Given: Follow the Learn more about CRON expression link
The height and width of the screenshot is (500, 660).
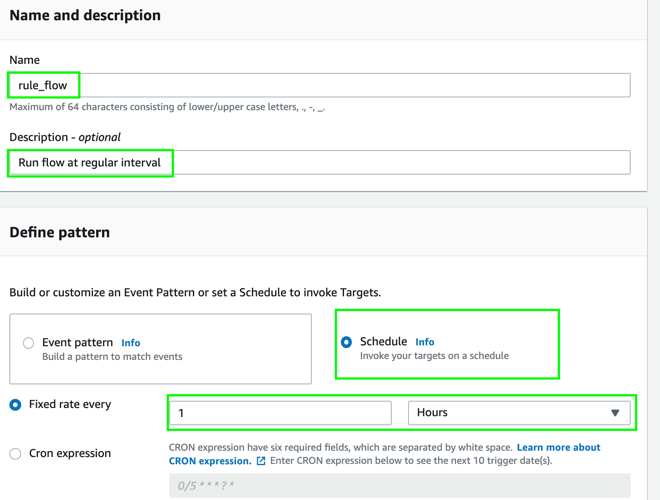Looking at the screenshot, I should tap(558, 447).
